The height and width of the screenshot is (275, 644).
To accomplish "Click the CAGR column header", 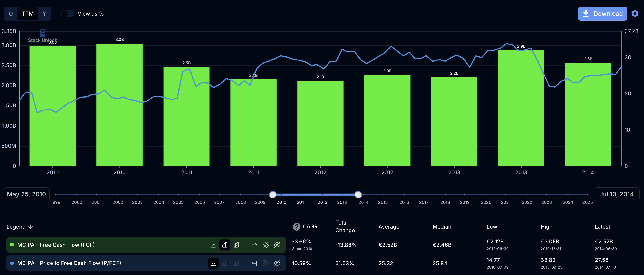I will click(x=310, y=226).
